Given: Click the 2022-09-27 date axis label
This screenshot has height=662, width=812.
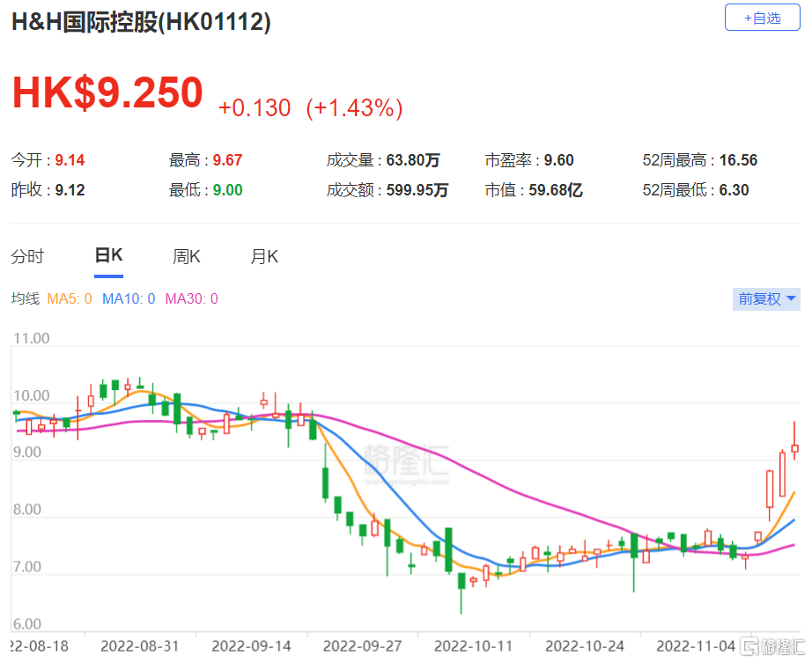Looking at the screenshot, I should point(363,646).
